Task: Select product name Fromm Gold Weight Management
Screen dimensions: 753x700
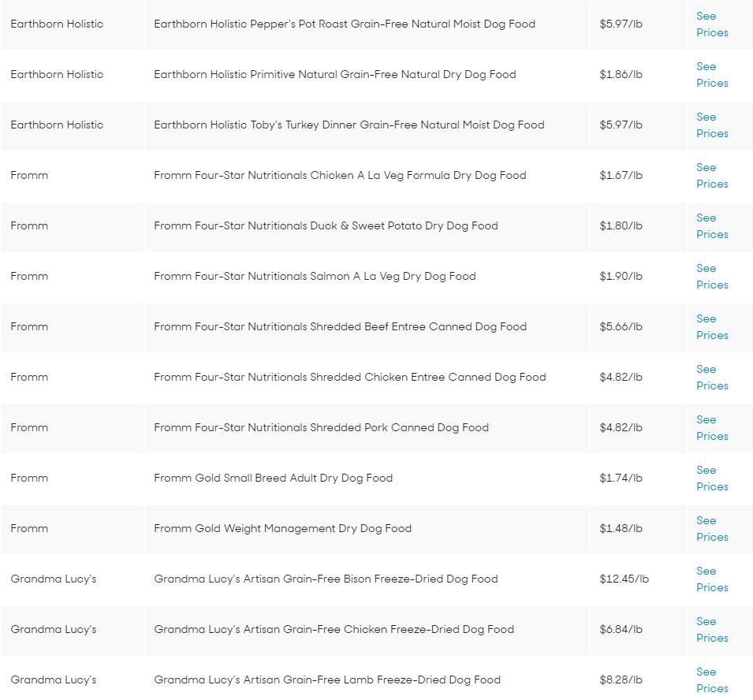Action: point(282,528)
